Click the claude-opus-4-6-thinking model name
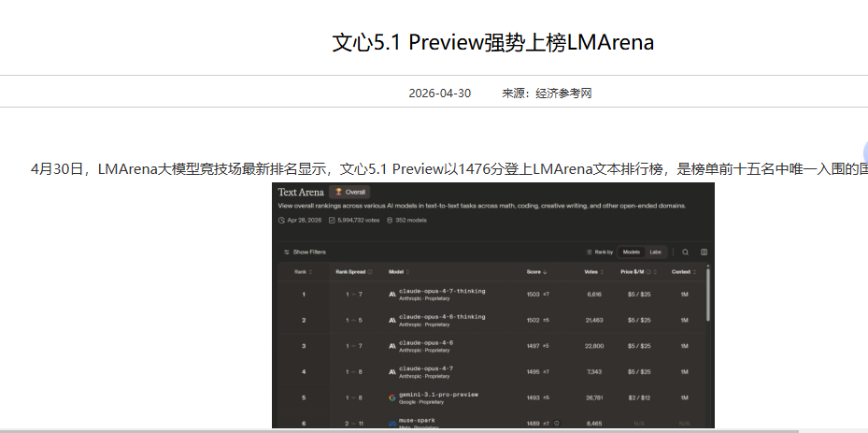The width and height of the screenshot is (868, 433). pos(442,317)
